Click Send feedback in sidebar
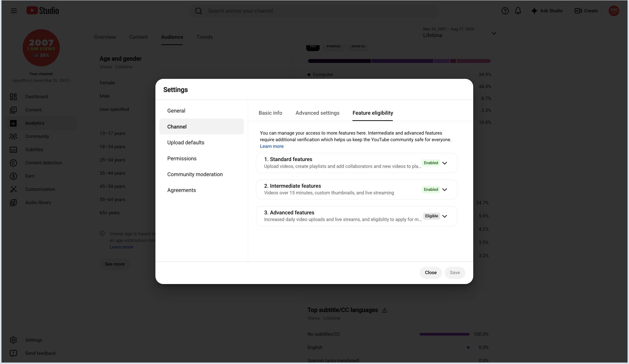Screen dimensions: 629x364 41,353
